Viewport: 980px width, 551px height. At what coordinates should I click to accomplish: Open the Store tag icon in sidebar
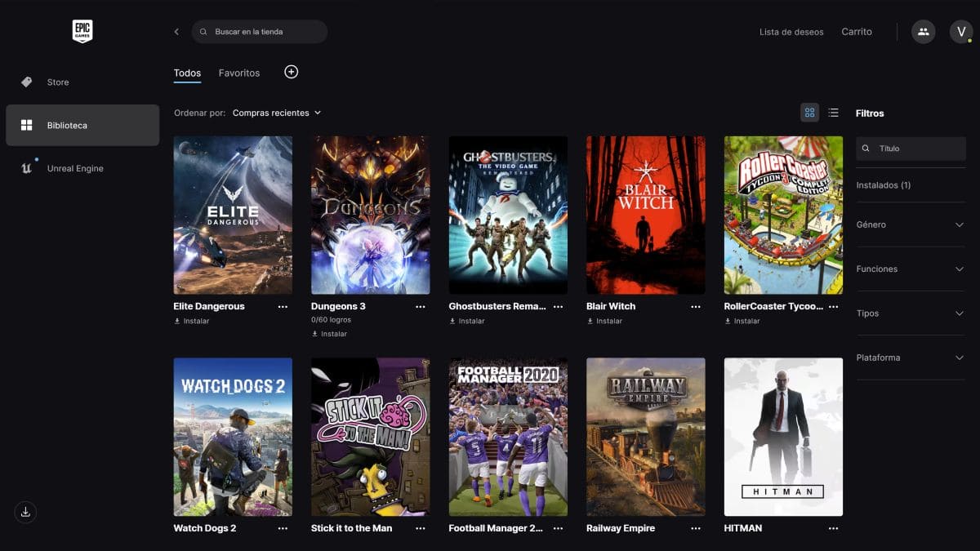27,82
